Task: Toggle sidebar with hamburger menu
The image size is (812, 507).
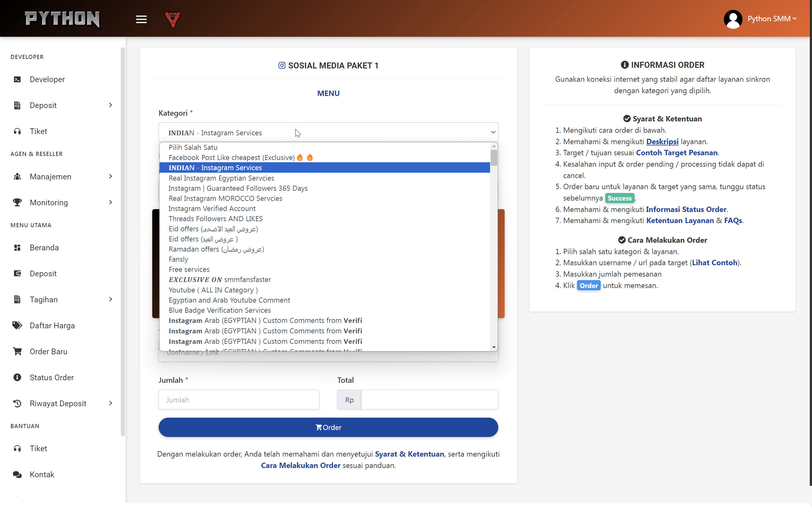Action: 141,19
